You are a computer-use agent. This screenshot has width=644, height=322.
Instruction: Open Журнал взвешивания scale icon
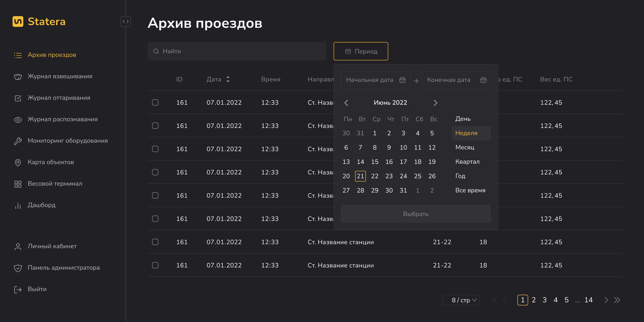pos(18,77)
